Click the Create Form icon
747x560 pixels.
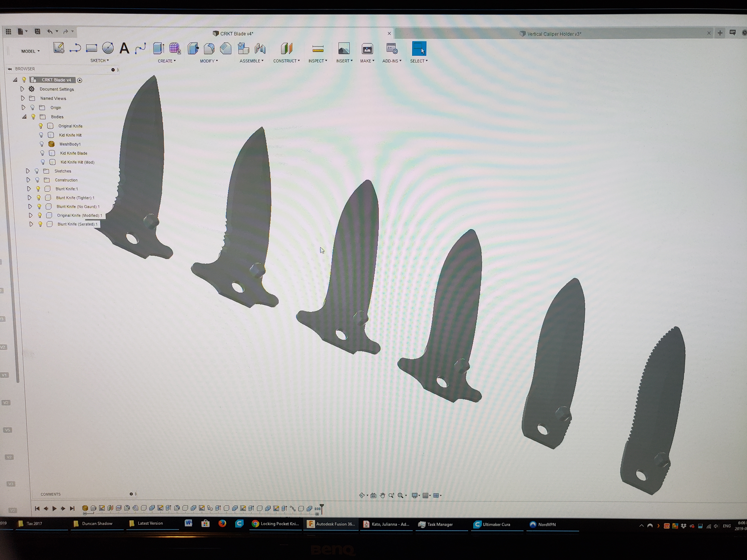175,48
